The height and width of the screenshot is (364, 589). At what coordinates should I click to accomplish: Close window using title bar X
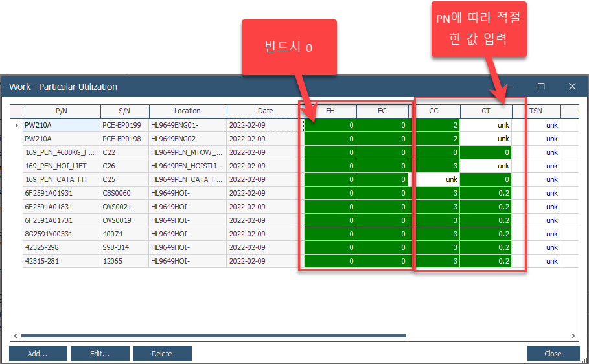click(x=572, y=86)
